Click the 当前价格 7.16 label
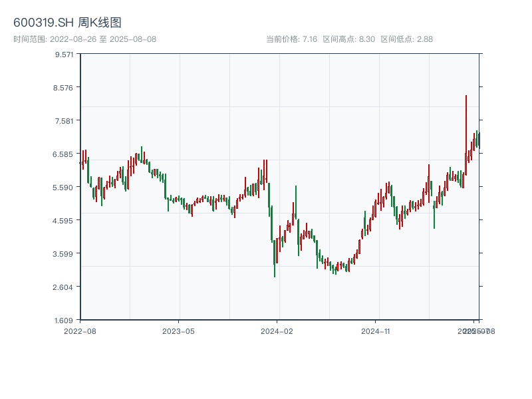The image size is (532, 399). point(291,39)
